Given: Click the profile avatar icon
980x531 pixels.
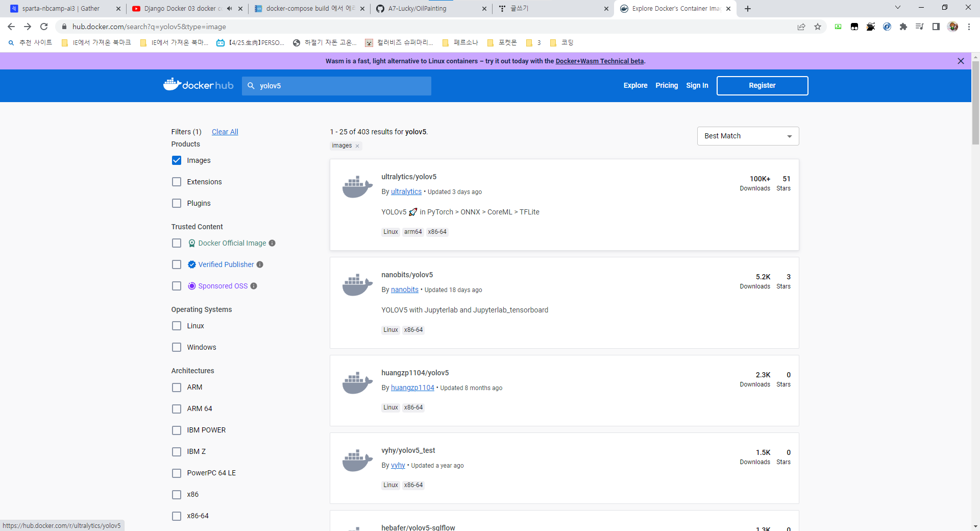Looking at the screenshot, I should tap(952, 27).
